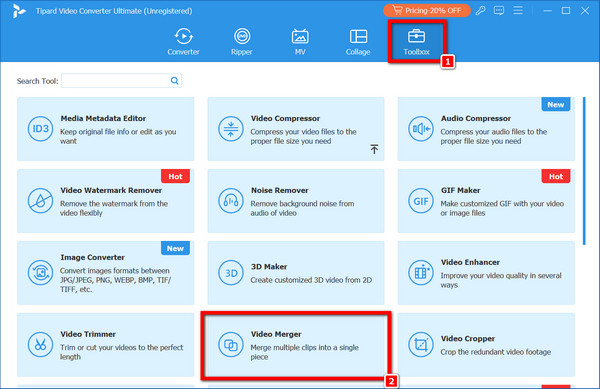Click the GIF Maker icon

[421, 201]
